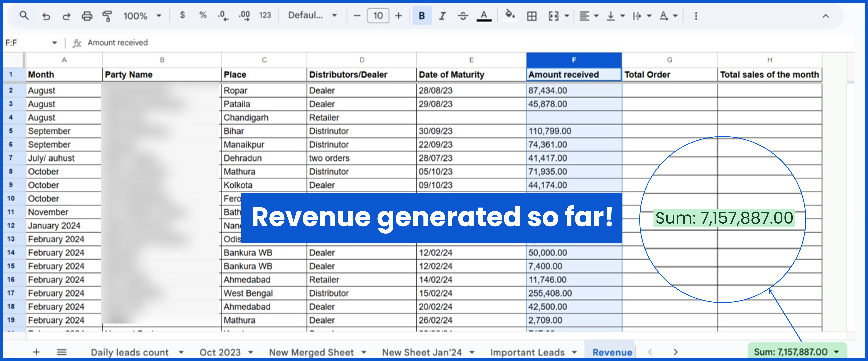Image resolution: width=868 pixels, height=361 pixels.
Task: Collapse the toolbar with the top-right chevron
Action: 826,15
